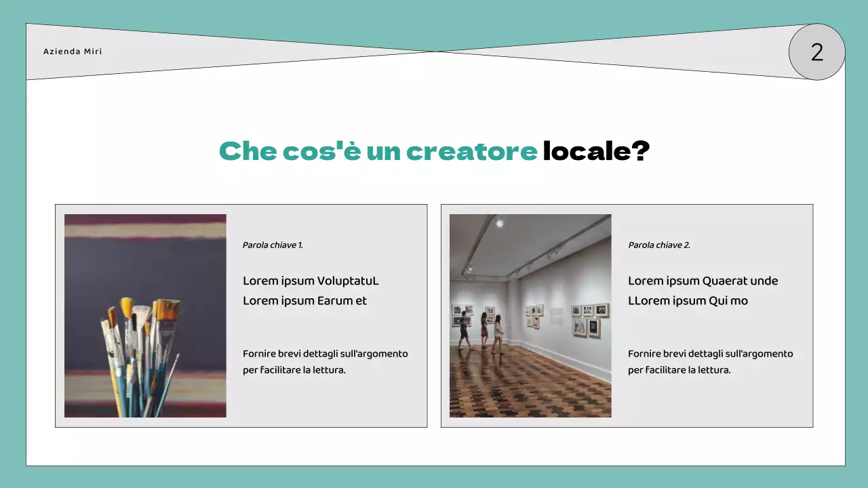Select the "Lorem ipsum Quaerat unde" text line

point(703,281)
